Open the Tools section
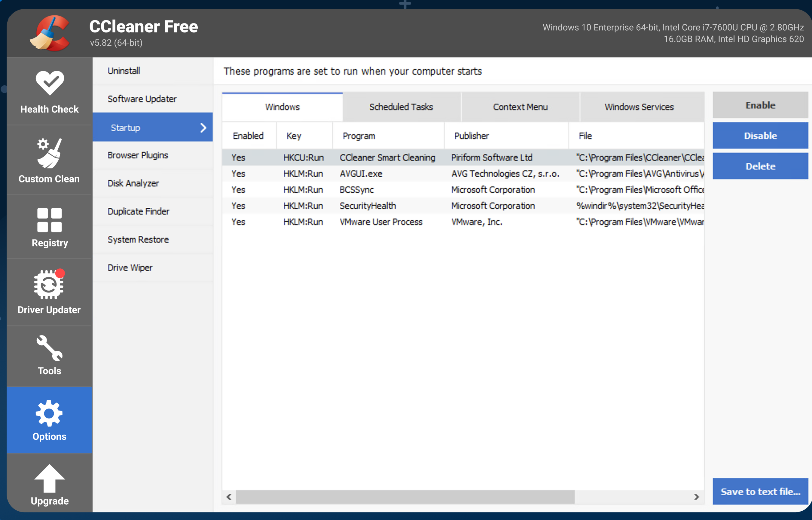This screenshot has width=812, height=520. (x=49, y=355)
